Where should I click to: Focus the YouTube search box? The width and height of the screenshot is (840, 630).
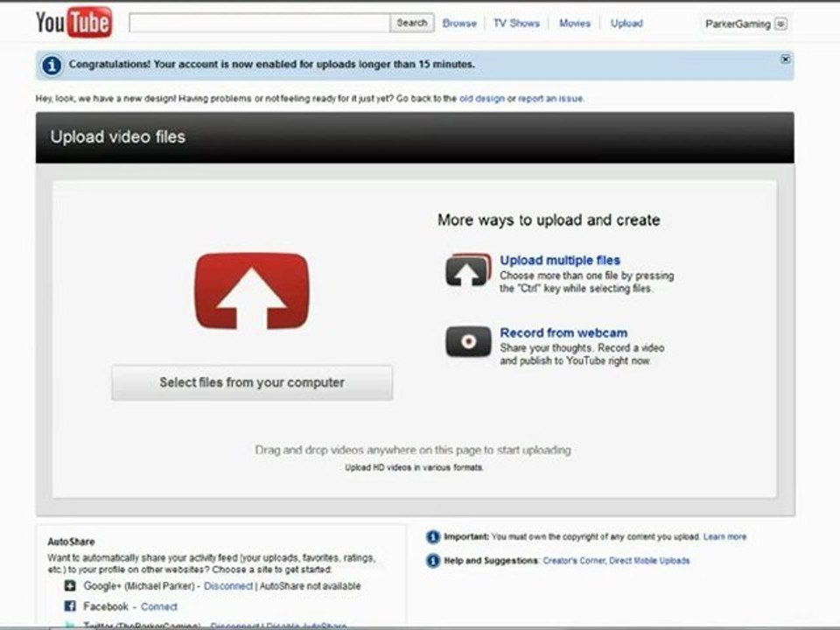coord(259,23)
